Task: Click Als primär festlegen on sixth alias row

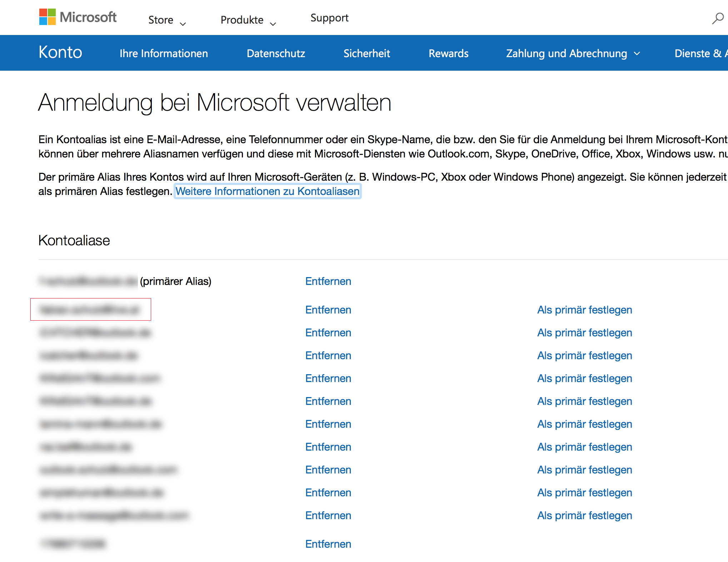Action: (584, 401)
